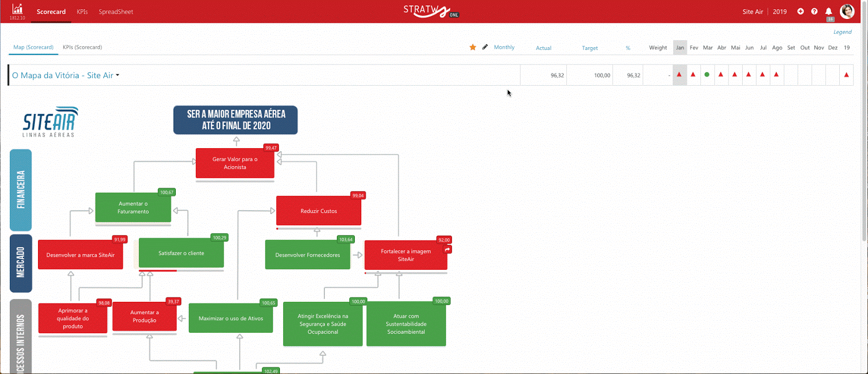The height and width of the screenshot is (374, 868).
Task: Select the Fev month column header
Action: 694,48
